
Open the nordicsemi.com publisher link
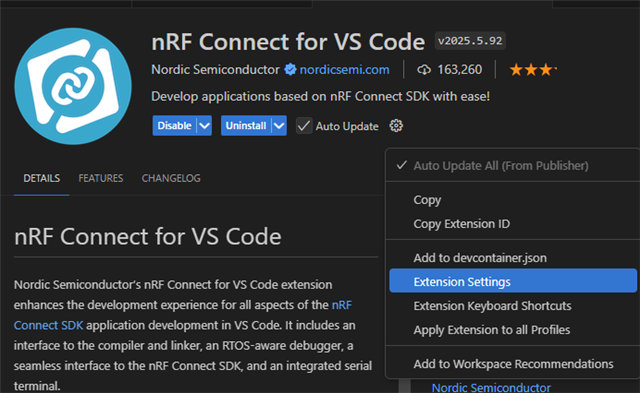[x=344, y=70]
